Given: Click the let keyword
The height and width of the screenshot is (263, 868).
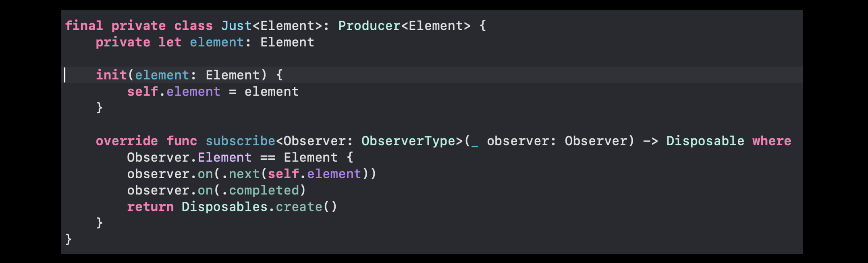Looking at the screenshot, I should 170,42.
